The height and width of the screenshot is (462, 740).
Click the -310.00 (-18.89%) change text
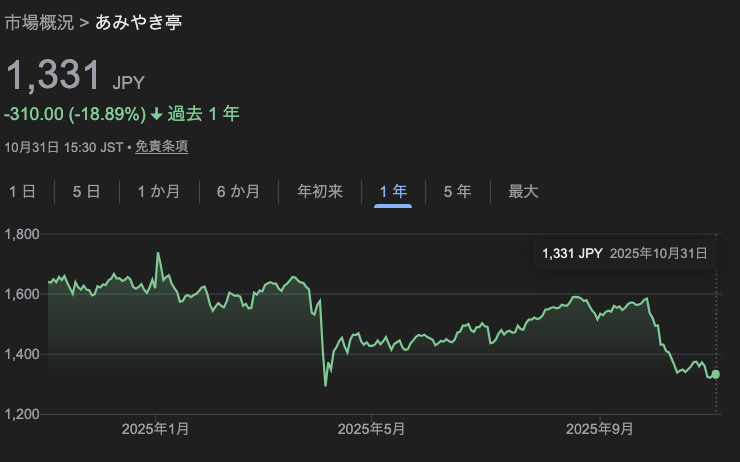pyautogui.click(x=75, y=114)
